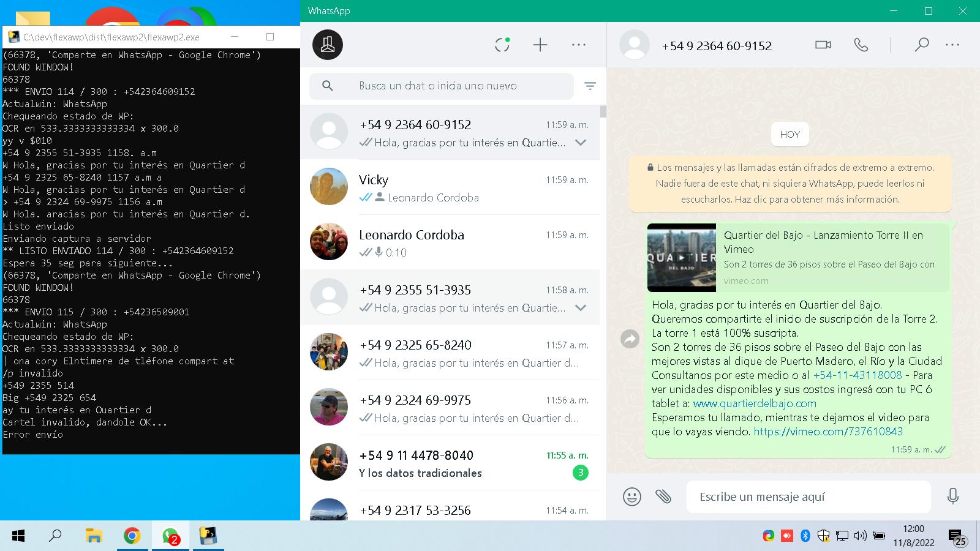This screenshot has width=980, height=551.
Task: Open the network tray icon
Action: [842, 536]
